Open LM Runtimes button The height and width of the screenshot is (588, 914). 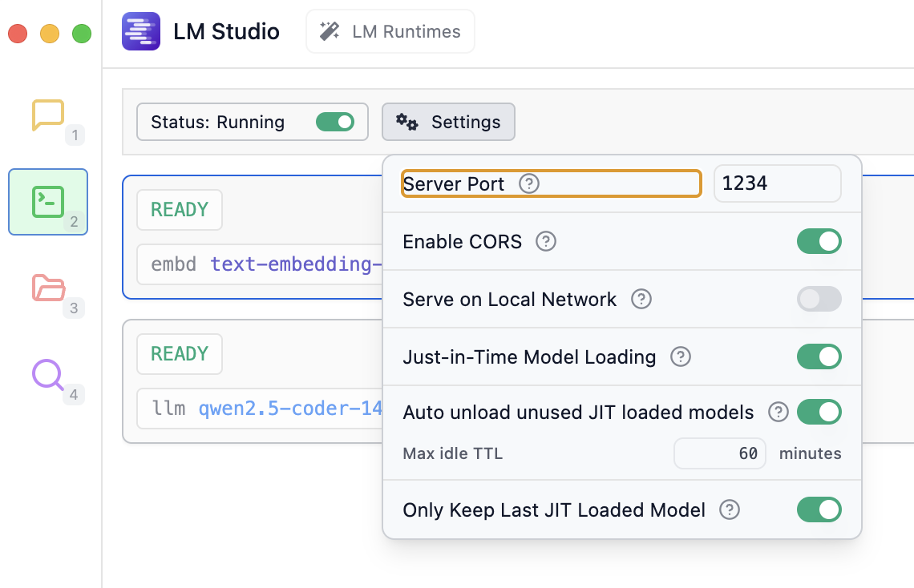click(390, 32)
